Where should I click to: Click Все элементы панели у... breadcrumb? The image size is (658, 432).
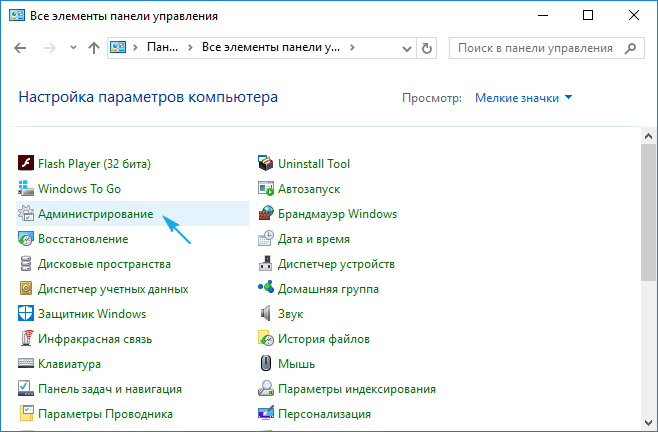(271, 47)
